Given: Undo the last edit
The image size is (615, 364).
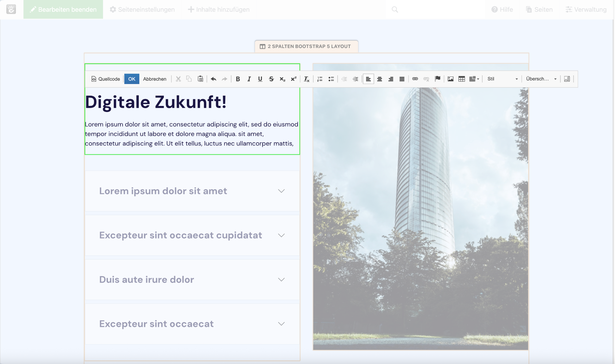Looking at the screenshot, I should coord(214,79).
